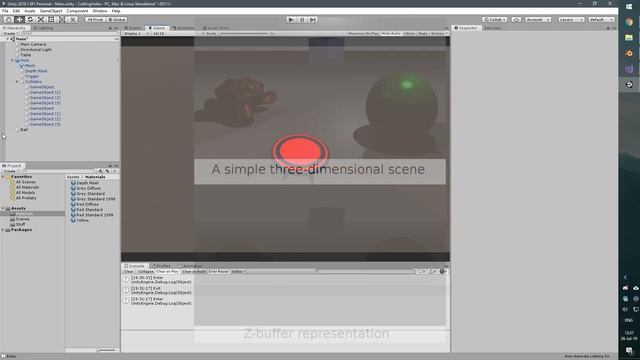The height and width of the screenshot is (360, 640).
Task: Select the Grey Diffuse material
Action: pyautogui.click(x=88, y=188)
